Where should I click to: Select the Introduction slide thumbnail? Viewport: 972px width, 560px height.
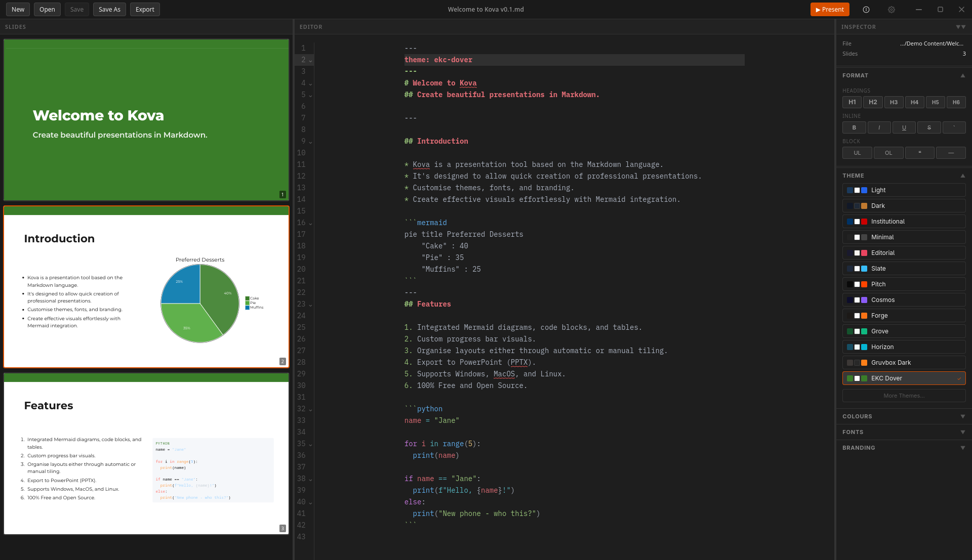click(x=146, y=287)
